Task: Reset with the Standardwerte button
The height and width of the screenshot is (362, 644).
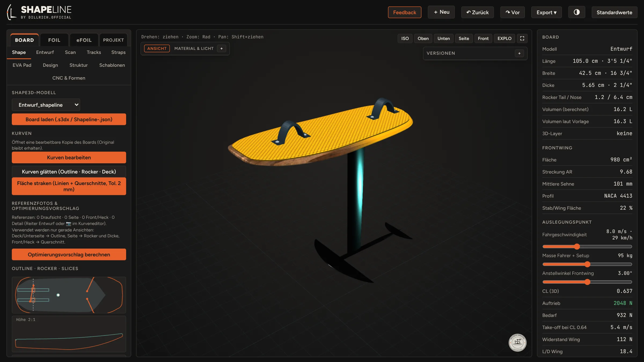Action: (614, 12)
